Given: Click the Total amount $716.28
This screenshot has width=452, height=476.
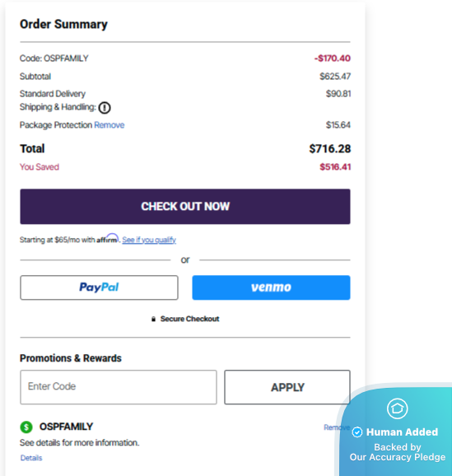Looking at the screenshot, I should [x=329, y=149].
